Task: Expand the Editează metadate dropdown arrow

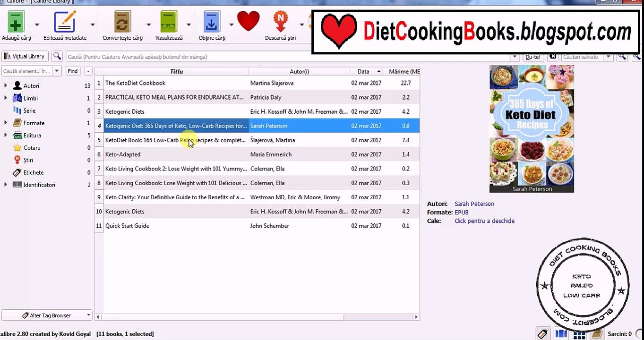Action: tap(93, 25)
